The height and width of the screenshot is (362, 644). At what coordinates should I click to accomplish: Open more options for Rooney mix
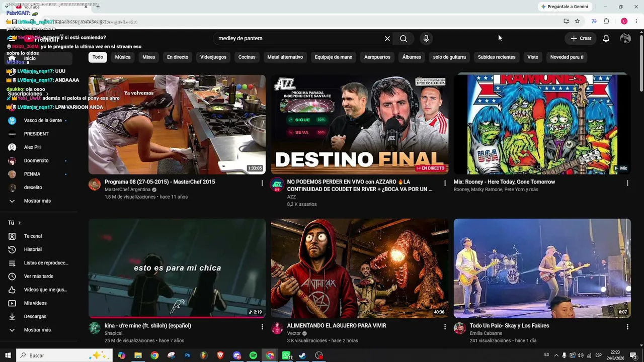coord(627,183)
